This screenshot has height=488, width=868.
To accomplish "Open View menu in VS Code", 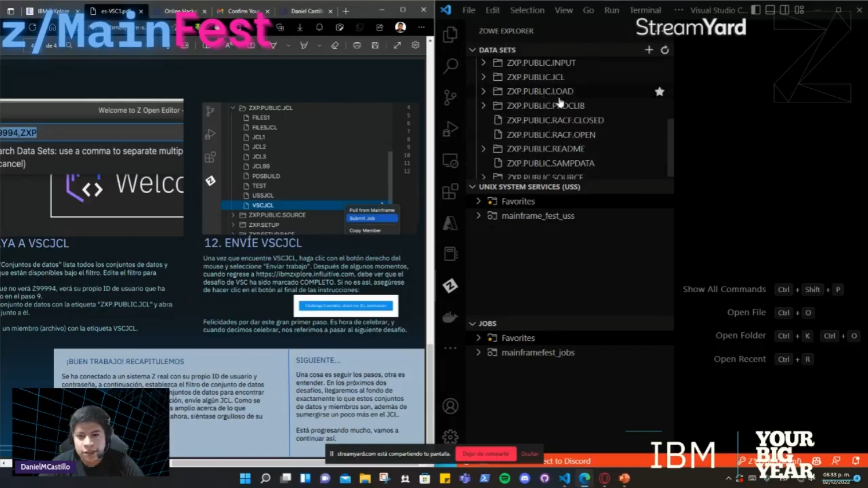I will click(563, 10).
